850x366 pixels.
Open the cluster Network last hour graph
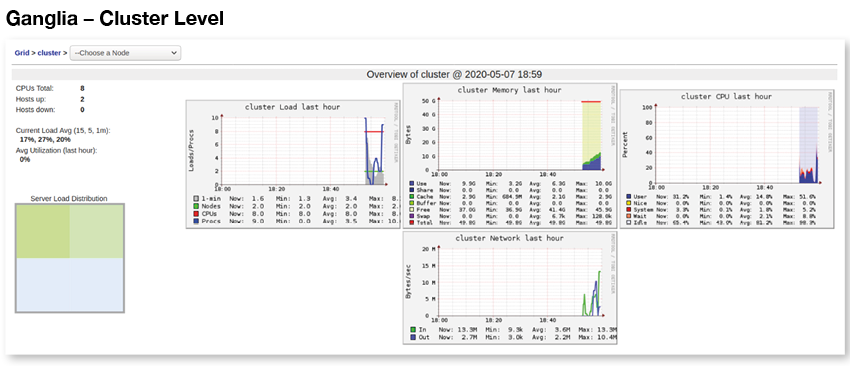point(510,288)
